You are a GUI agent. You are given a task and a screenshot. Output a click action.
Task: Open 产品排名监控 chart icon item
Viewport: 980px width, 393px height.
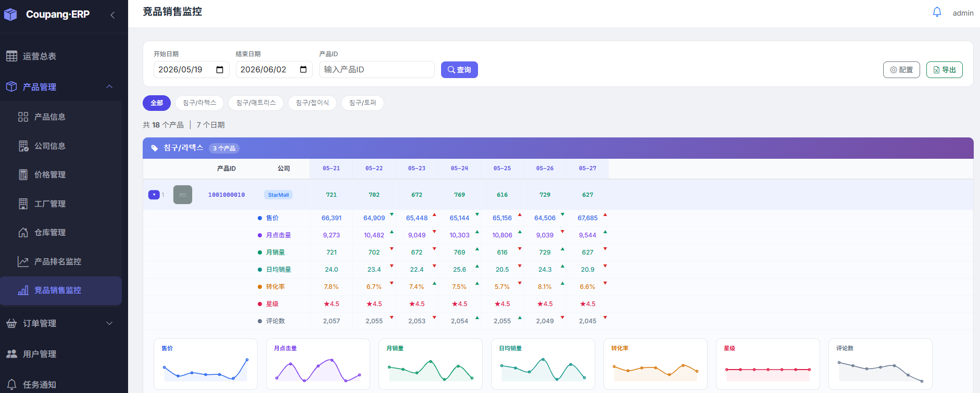pos(23,262)
